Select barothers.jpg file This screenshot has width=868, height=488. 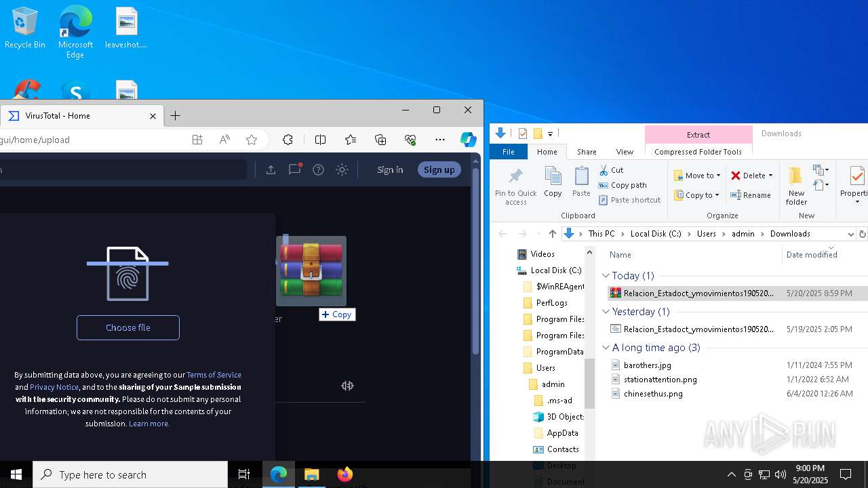coord(647,365)
